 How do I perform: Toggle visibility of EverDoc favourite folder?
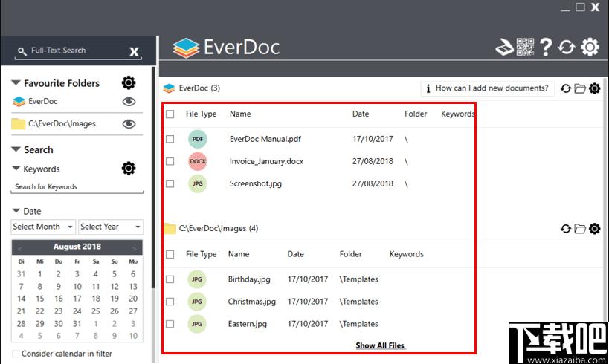click(x=129, y=102)
